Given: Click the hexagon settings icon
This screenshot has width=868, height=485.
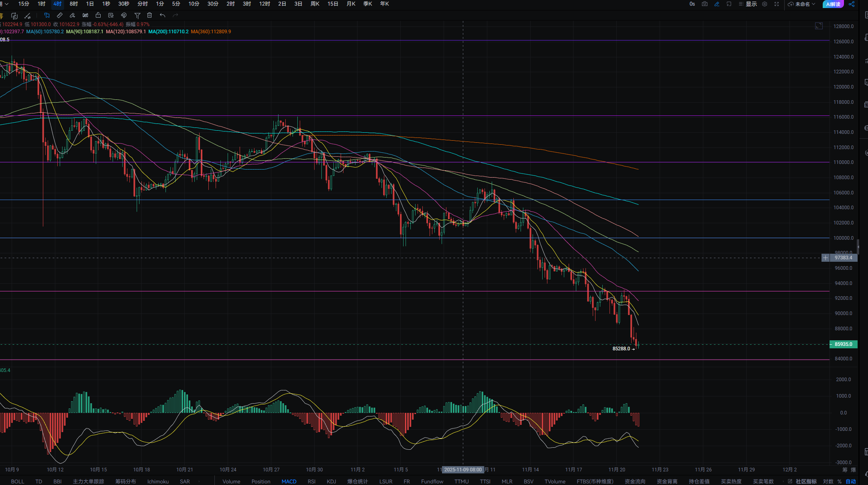Looking at the screenshot, I should [765, 4].
